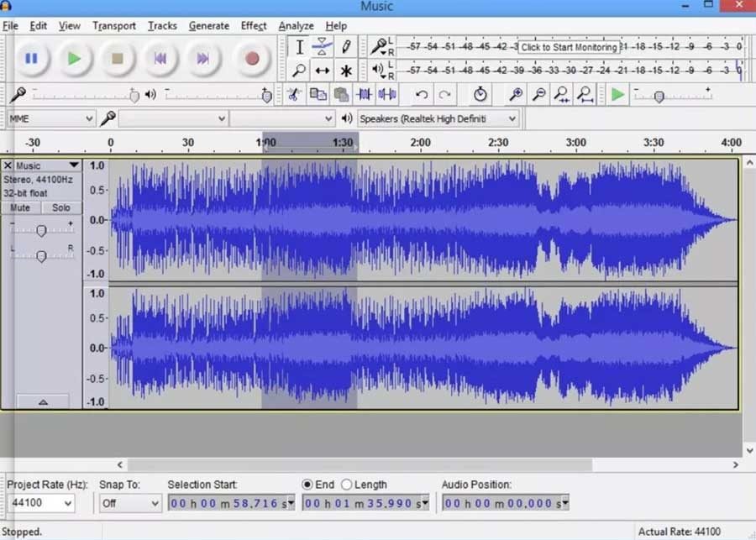This screenshot has width=756, height=540.
Task: Open the Snap To dropdown
Action: tap(130, 503)
